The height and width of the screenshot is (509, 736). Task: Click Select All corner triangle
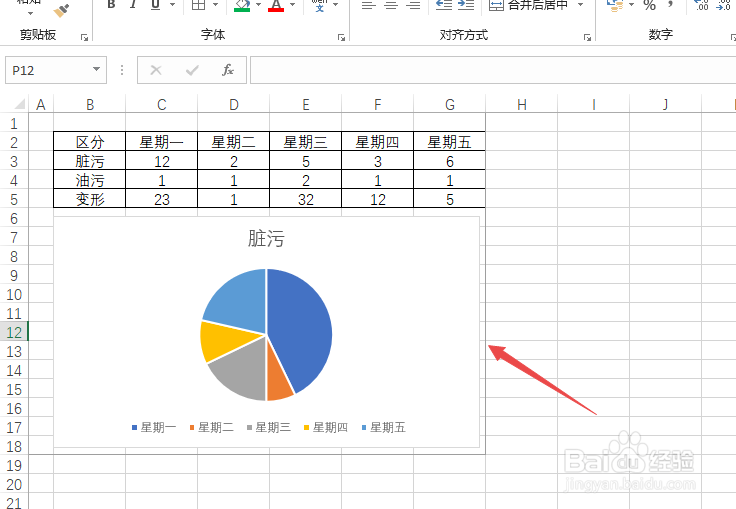pyautogui.click(x=19, y=104)
